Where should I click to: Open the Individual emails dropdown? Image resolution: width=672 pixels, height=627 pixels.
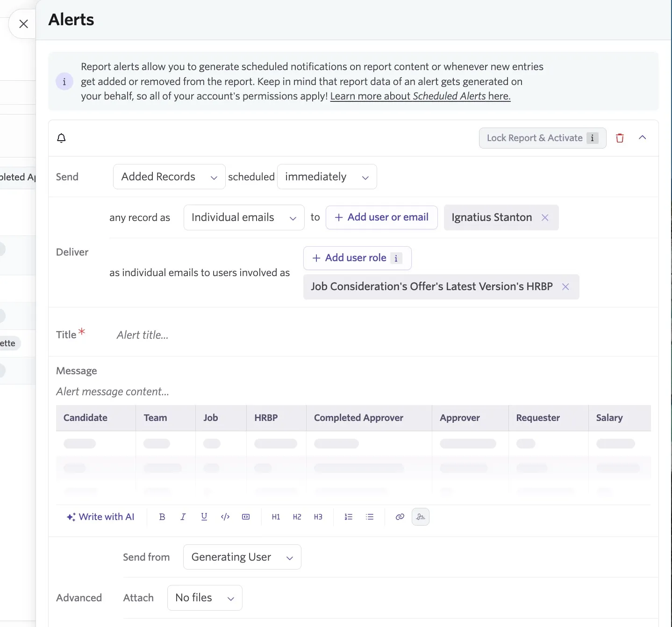[244, 217]
